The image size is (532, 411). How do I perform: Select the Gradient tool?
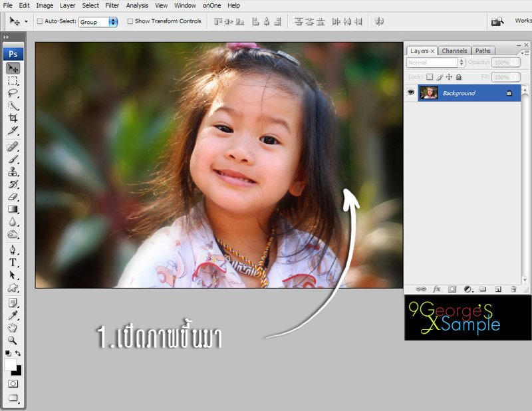coord(13,209)
